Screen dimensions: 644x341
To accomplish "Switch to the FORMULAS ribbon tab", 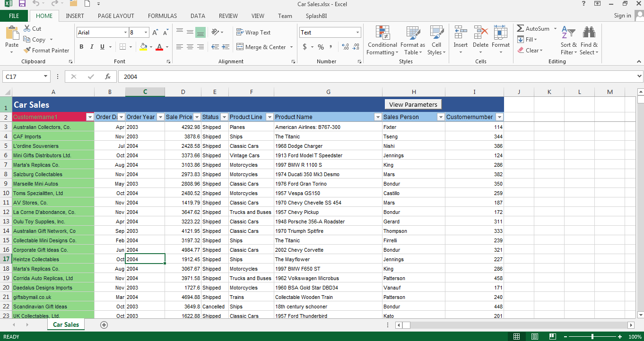I will pyautogui.click(x=162, y=16).
